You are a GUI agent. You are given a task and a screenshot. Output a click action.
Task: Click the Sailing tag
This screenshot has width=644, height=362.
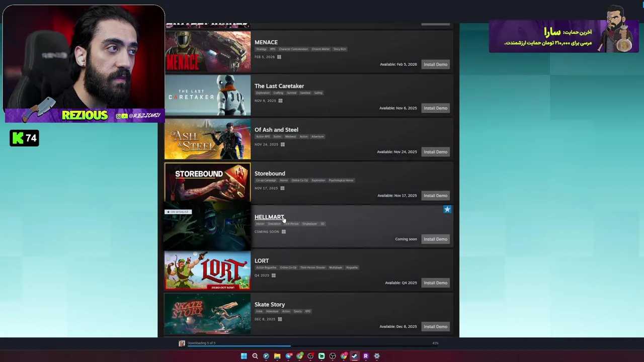pos(318,93)
